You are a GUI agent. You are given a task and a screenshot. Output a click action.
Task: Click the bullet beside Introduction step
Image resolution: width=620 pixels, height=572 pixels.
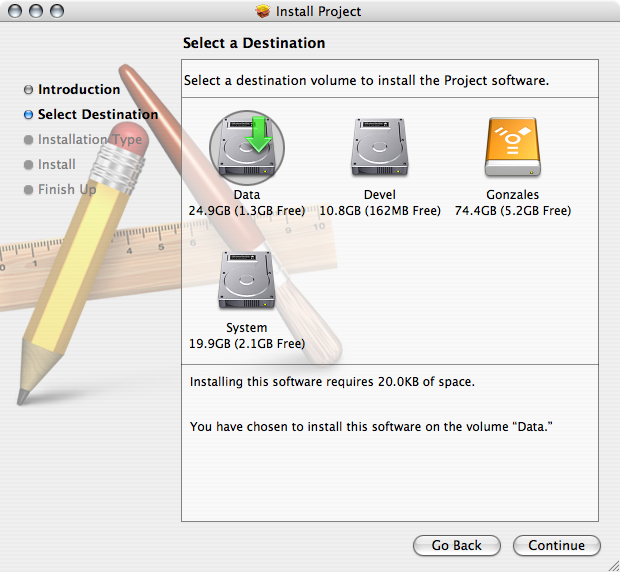(28, 90)
